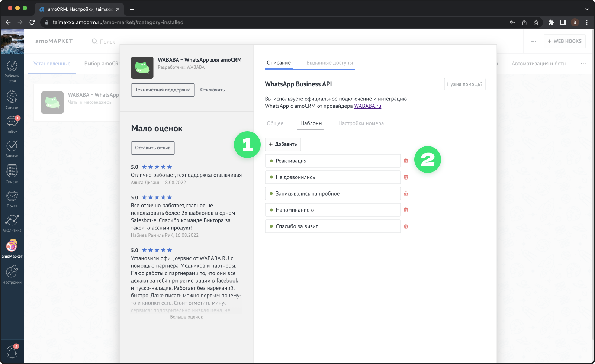Open the Спасибо за визит template row
This screenshot has height=364, width=595.
click(333, 226)
